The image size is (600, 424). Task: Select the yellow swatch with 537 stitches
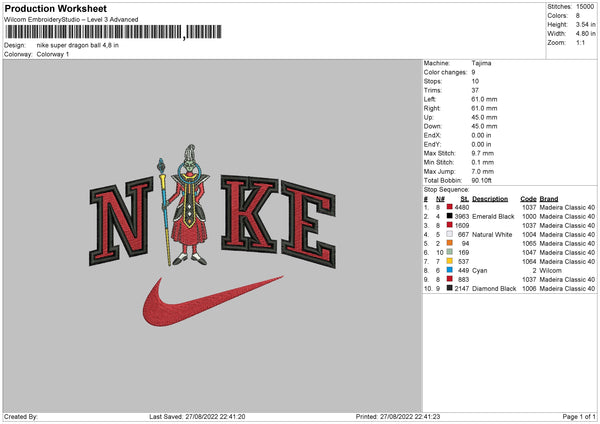click(450, 261)
